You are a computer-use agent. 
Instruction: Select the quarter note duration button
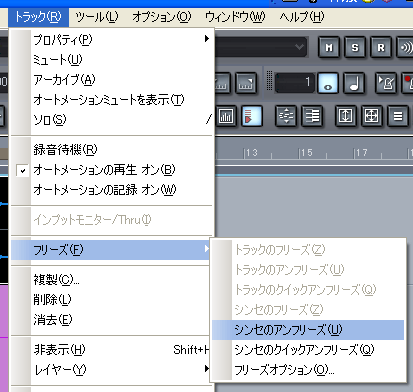coord(354,83)
